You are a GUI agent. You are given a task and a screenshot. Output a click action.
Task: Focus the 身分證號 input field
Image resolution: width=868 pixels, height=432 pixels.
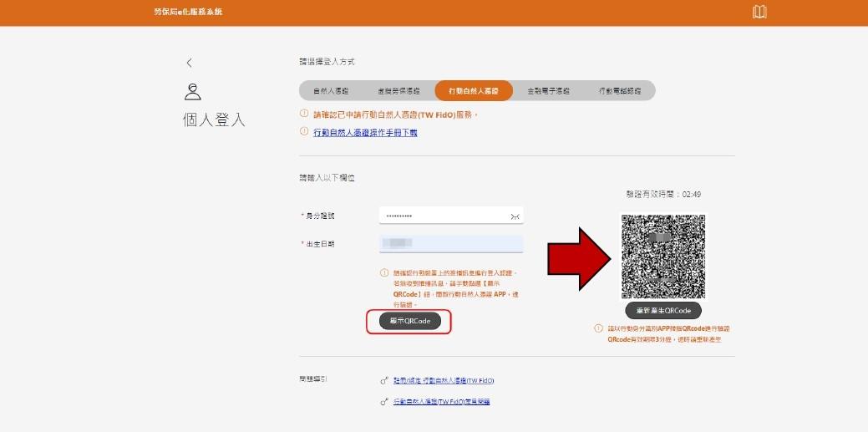pos(451,216)
